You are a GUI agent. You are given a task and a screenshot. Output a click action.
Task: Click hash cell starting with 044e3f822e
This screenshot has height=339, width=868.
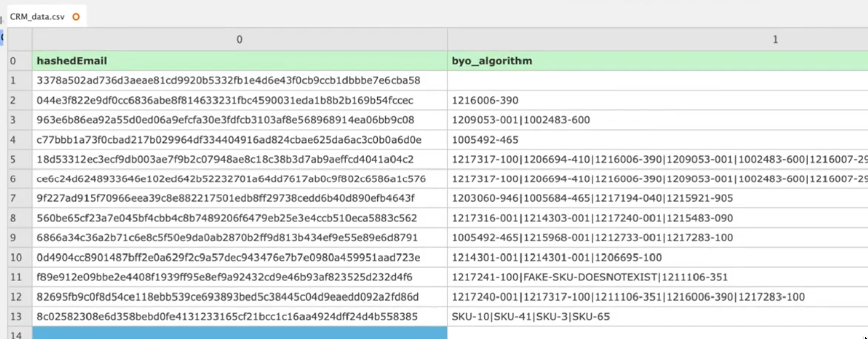(x=240, y=100)
